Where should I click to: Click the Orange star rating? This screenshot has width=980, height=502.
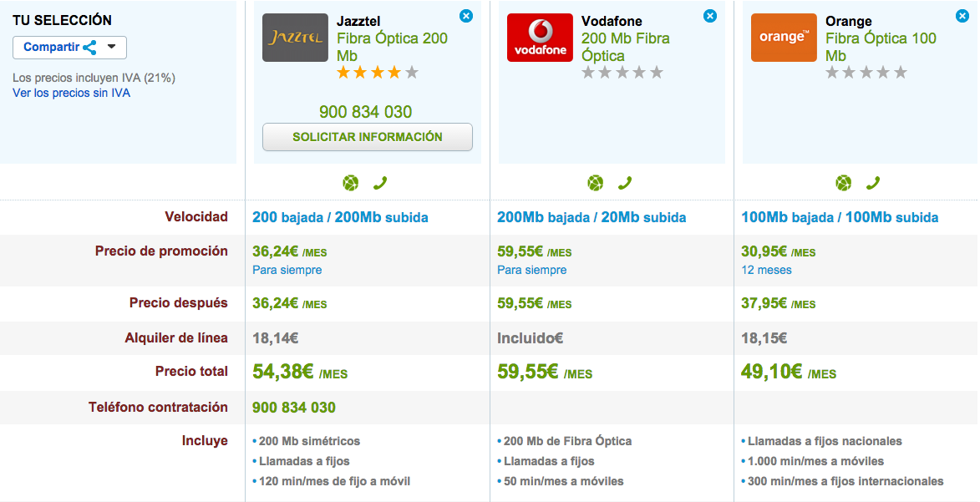click(866, 74)
